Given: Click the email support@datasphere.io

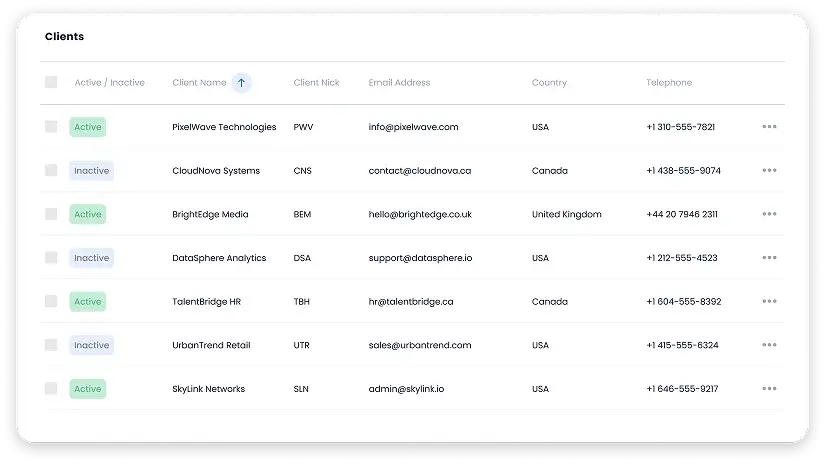Looking at the screenshot, I should (420, 258).
